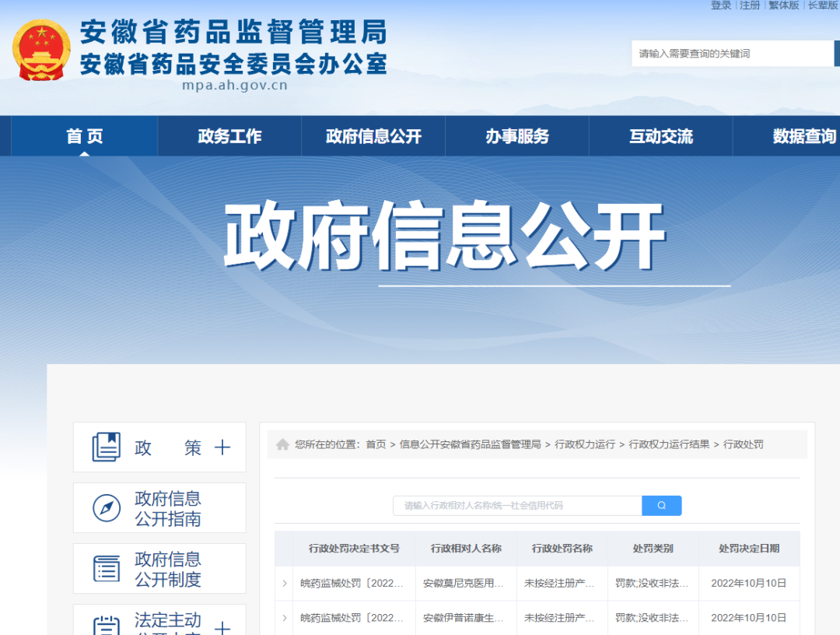Click the 政策 book icon in sidebar
This screenshot has width=840, height=635.
click(107, 447)
